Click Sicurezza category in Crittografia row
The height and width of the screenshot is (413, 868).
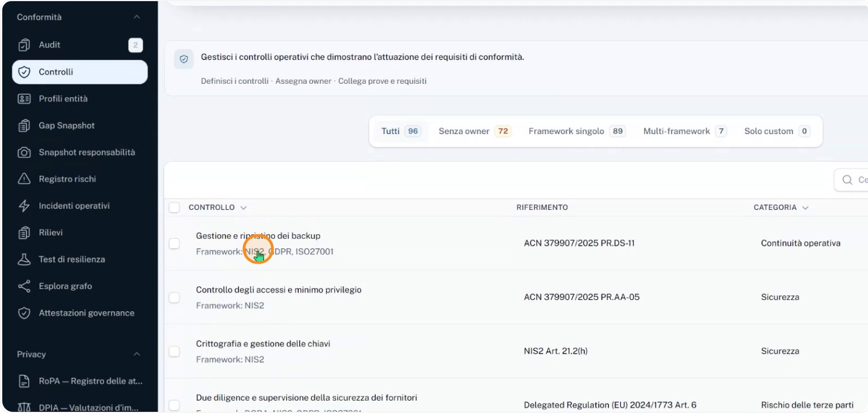point(780,351)
